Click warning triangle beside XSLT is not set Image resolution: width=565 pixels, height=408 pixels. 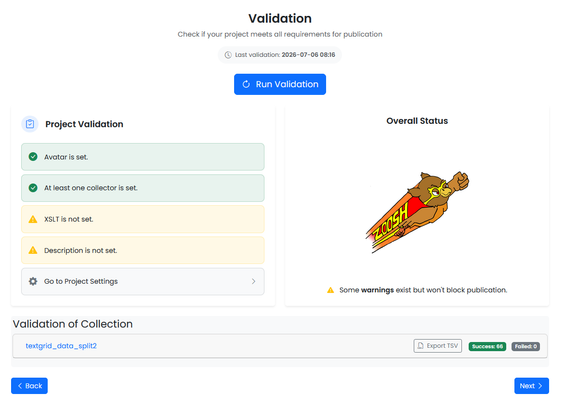(x=33, y=219)
